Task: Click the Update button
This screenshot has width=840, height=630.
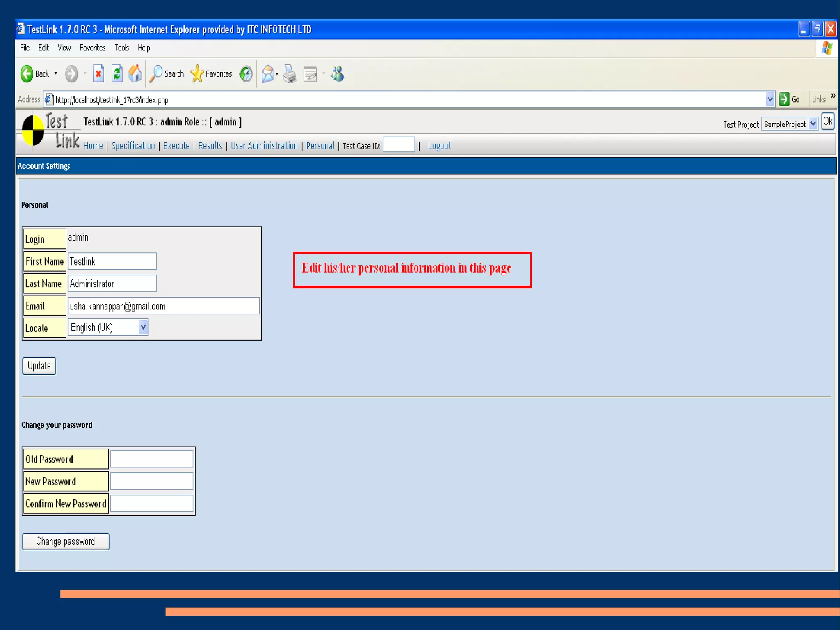Action: pyautogui.click(x=39, y=366)
